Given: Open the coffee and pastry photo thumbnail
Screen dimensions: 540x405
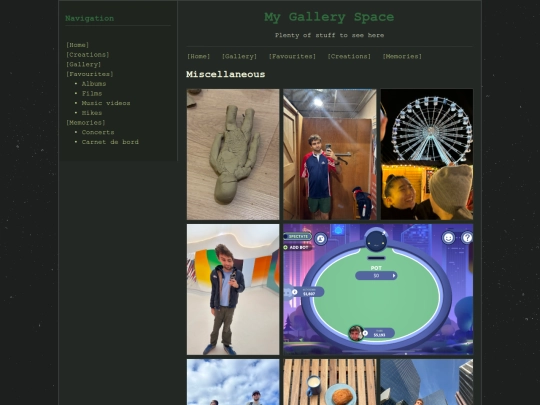Looking at the screenshot, I should 330,382.
